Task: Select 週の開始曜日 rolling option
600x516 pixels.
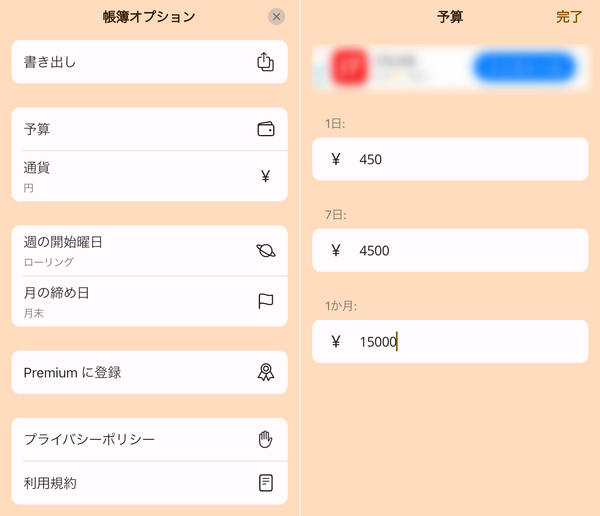Action: pyautogui.click(x=150, y=251)
